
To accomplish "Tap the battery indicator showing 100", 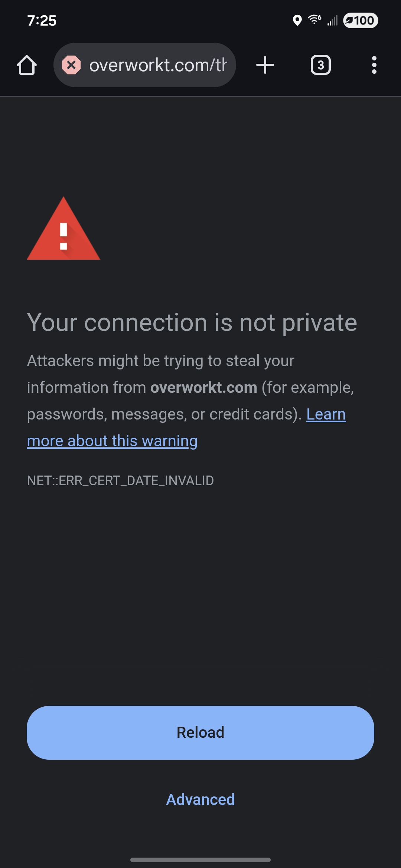I will [361, 20].
